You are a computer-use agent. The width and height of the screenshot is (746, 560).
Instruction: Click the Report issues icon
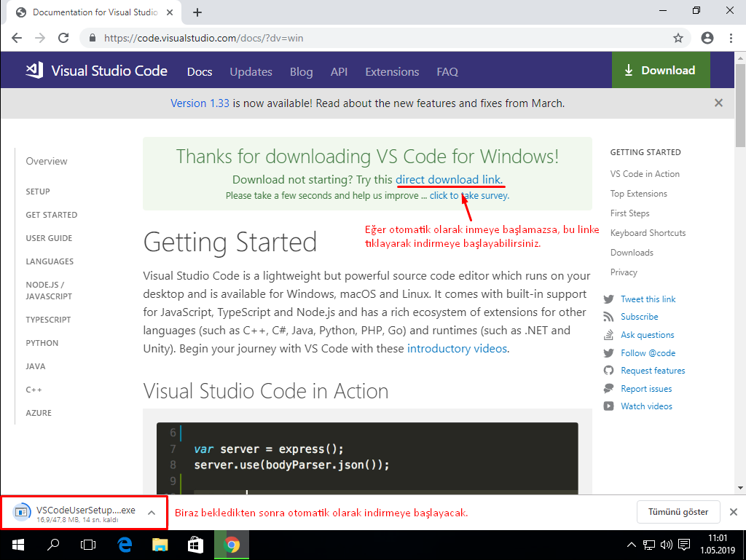tap(608, 388)
